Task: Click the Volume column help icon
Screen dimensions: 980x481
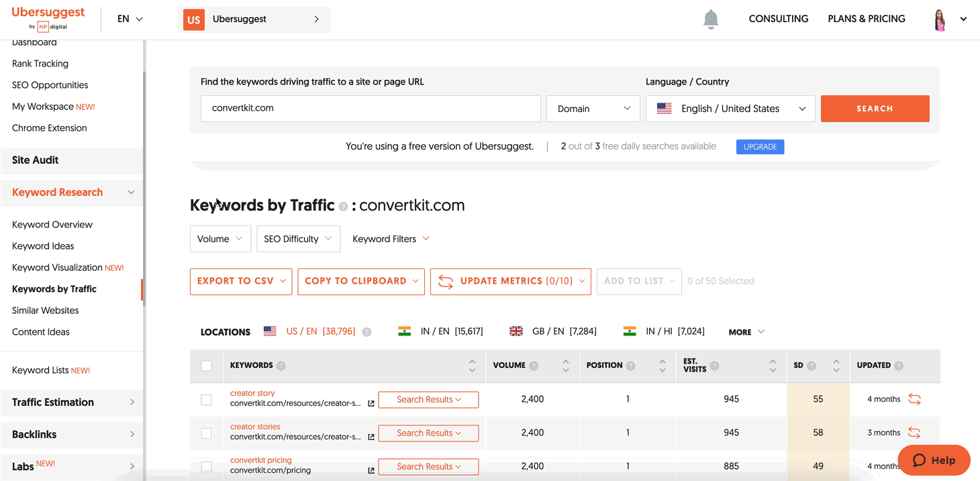Action: tap(534, 366)
